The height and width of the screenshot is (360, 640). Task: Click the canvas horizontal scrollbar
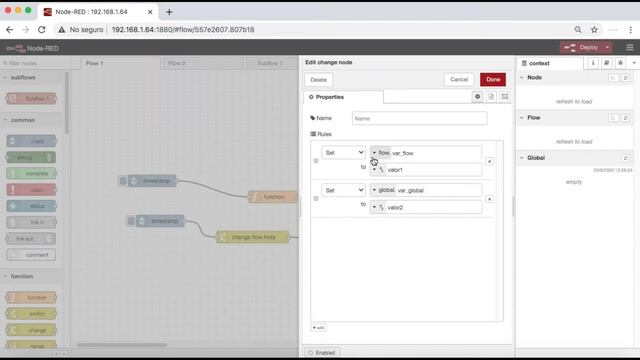122,345
